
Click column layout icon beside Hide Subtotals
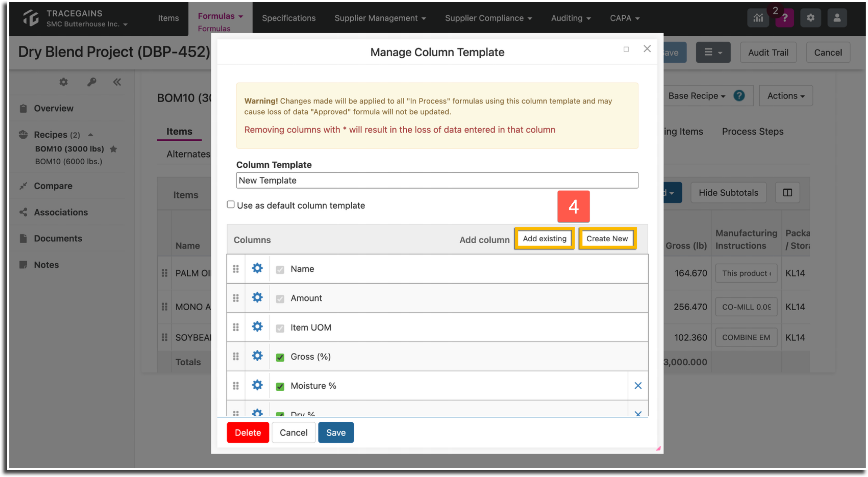click(787, 193)
